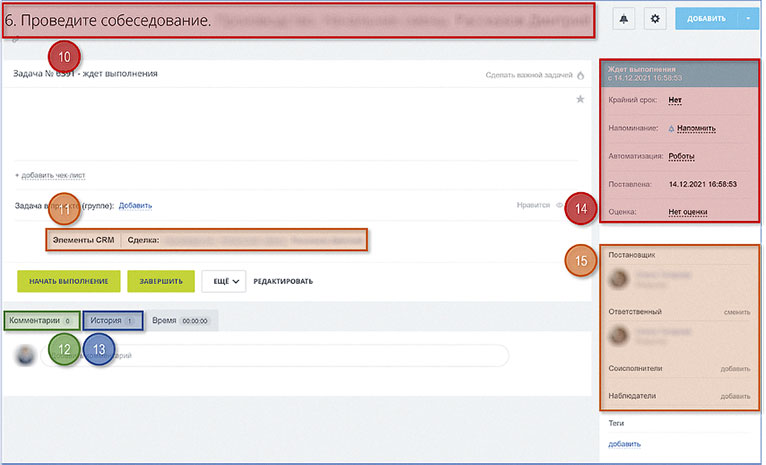Open the gear settings icon
The width and height of the screenshot is (766, 465).
coord(655,19)
